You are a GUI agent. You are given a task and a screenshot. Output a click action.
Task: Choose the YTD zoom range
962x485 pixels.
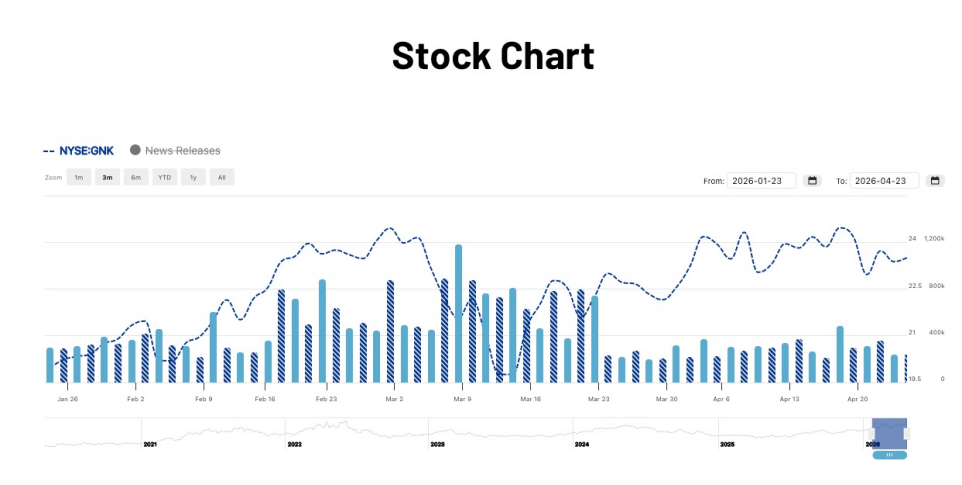tap(165, 178)
